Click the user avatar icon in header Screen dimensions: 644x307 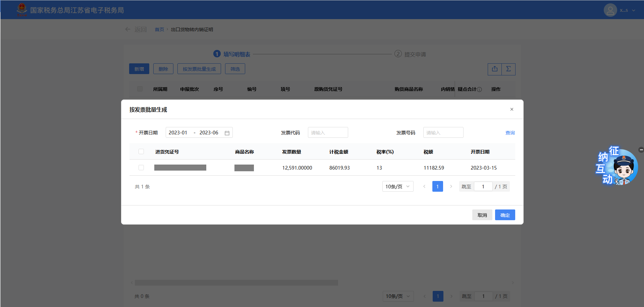[610, 10]
